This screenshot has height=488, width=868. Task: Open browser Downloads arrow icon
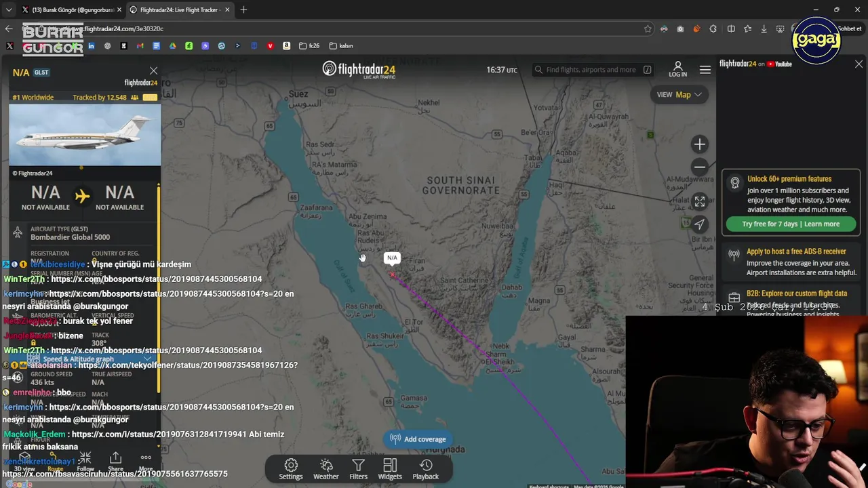[764, 28]
